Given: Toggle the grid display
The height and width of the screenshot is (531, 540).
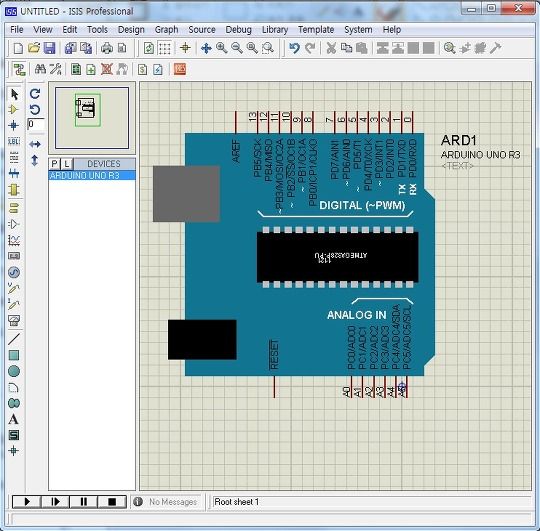Looking at the screenshot, I should point(164,48).
